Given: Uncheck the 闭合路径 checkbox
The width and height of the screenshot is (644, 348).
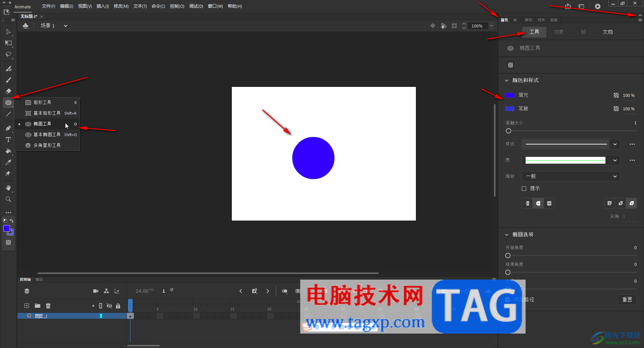Looking at the screenshot, I should pos(507,299).
